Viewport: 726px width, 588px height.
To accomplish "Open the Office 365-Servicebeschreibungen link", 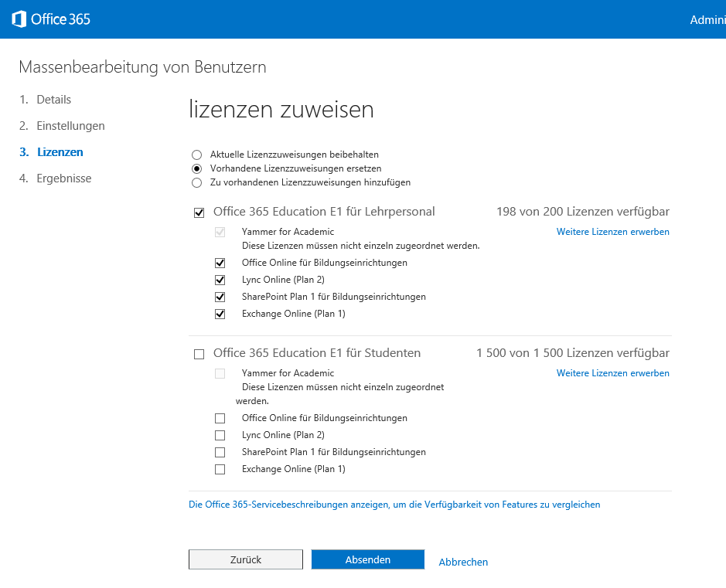I will click(x=394, y=505).
